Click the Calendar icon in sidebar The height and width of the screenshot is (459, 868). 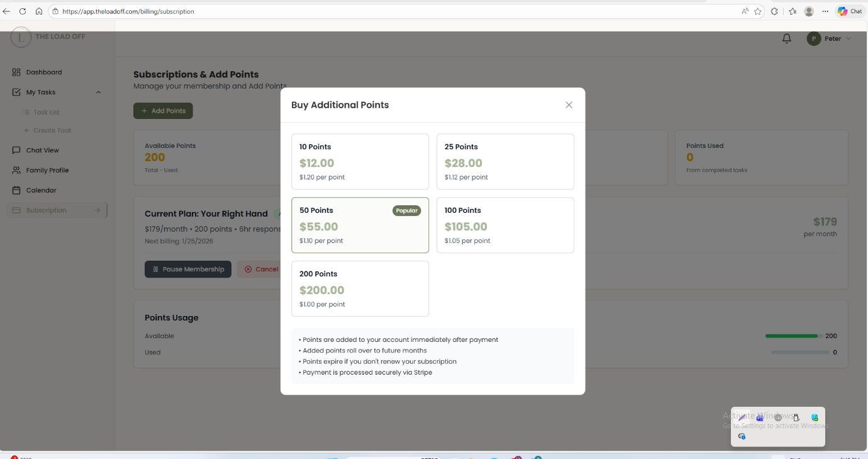[x=16, y=190]
